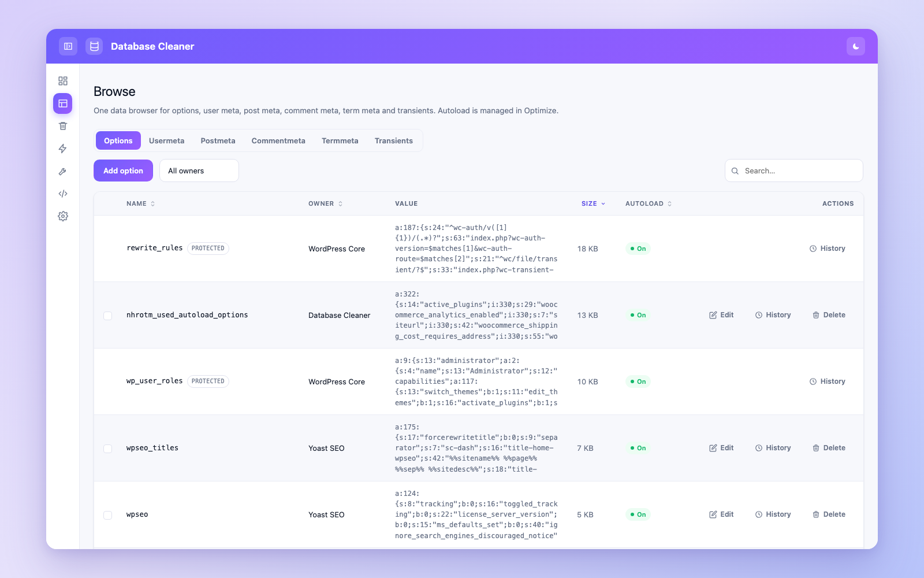
Task: Sort the table by Name column
Action: 140,203
